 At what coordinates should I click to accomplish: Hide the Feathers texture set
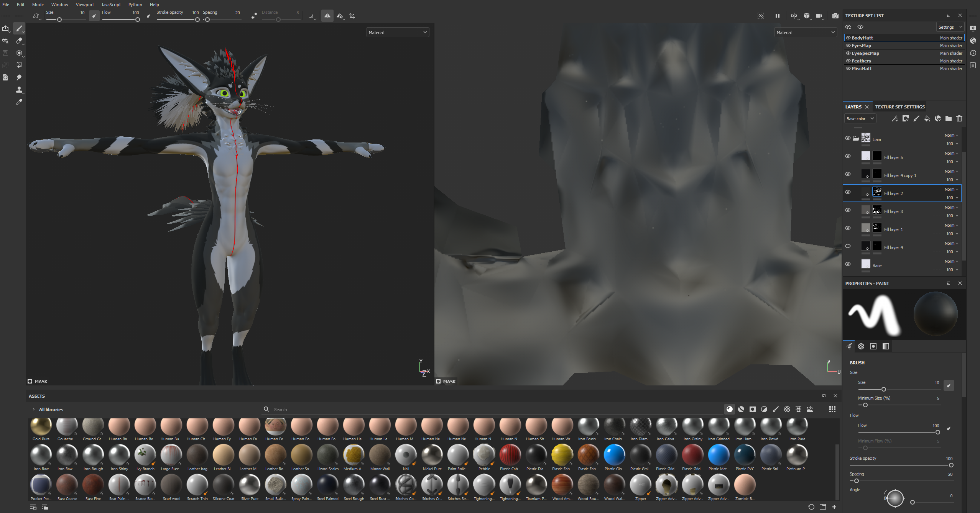[848, 61]
